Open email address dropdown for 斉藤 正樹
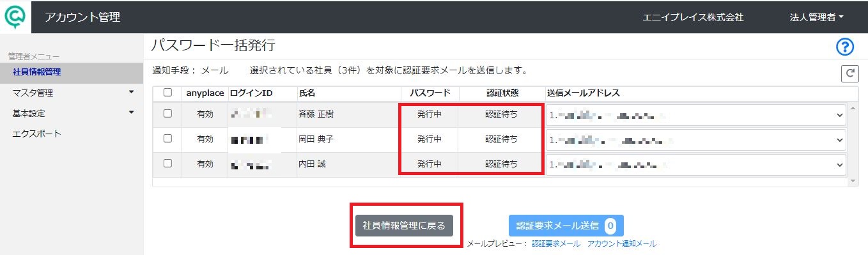868x255 pixels. [x=696, y=115]
